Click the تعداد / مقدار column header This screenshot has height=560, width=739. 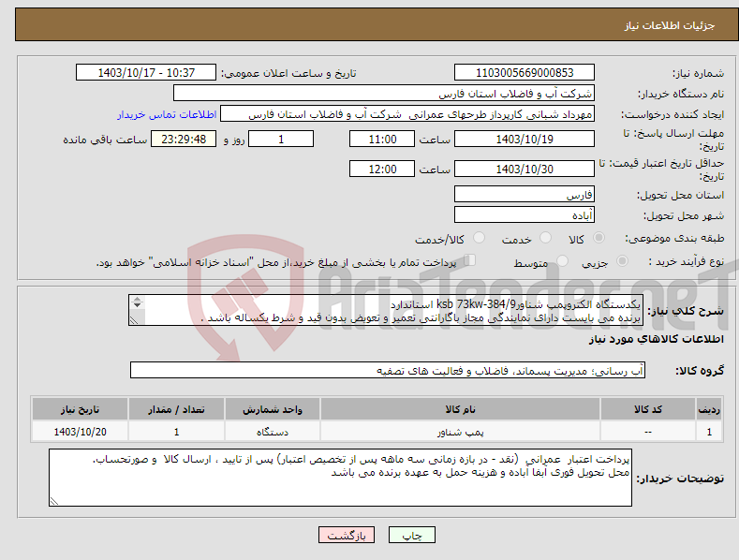pos(176,409)
